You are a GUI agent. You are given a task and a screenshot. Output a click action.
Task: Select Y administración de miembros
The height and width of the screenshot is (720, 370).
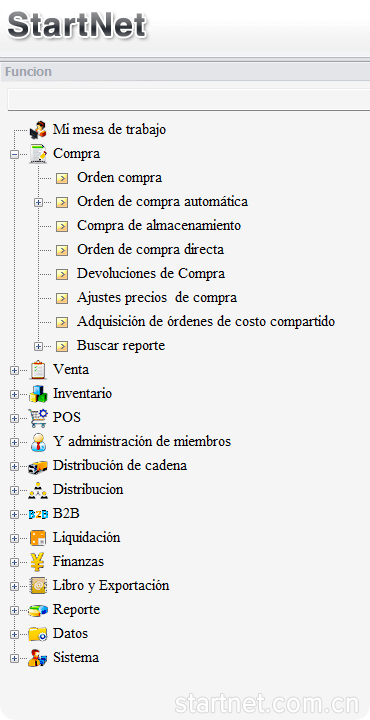142,442
